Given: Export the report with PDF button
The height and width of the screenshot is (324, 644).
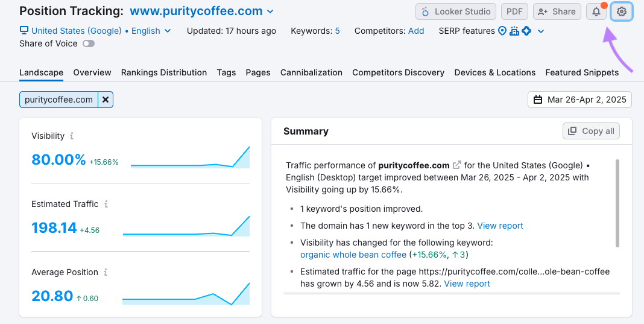Looking at the screenshot, I should coord(514,11).
